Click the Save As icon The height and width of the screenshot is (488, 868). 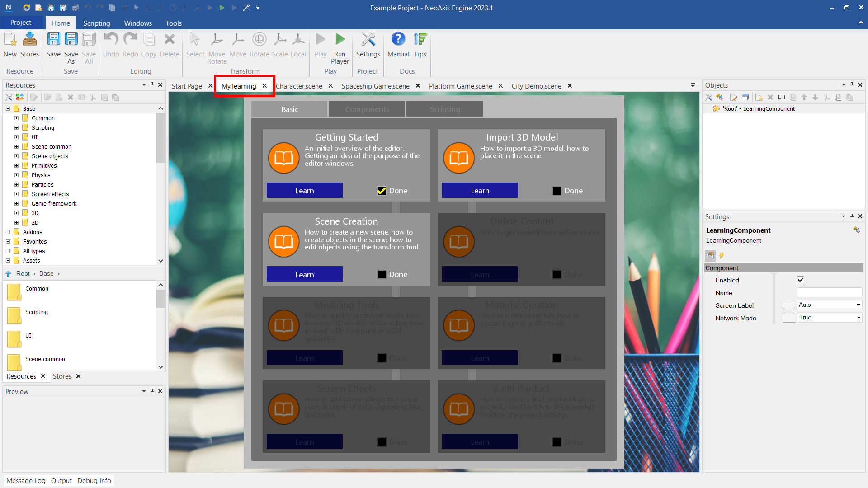pos(71,40)
